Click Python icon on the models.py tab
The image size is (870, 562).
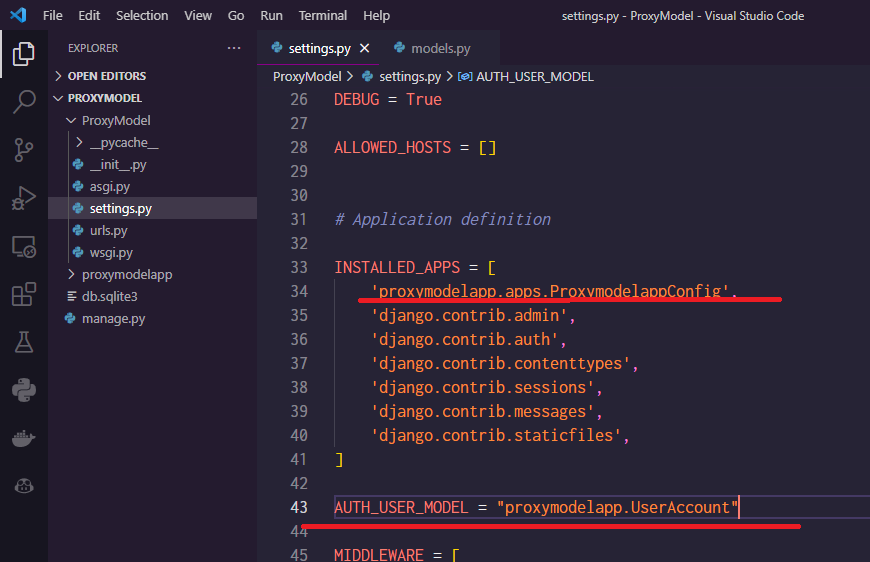click(399, 48)
